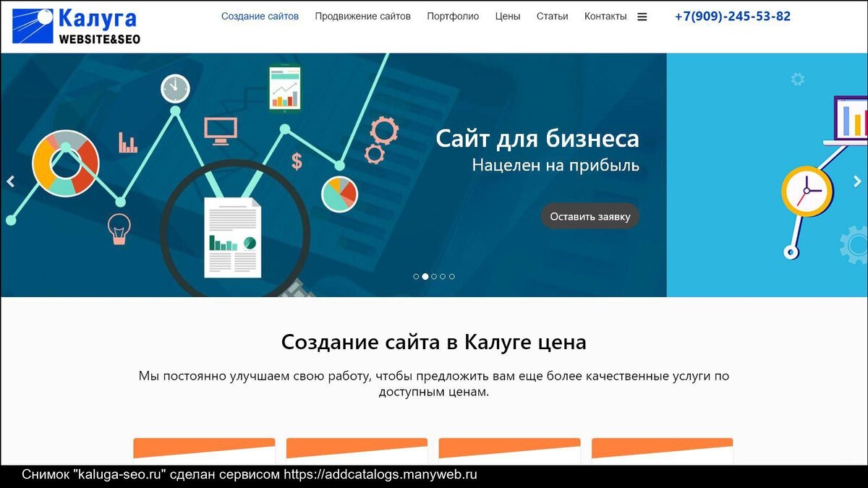Open the Контакты page

point(605,15)
